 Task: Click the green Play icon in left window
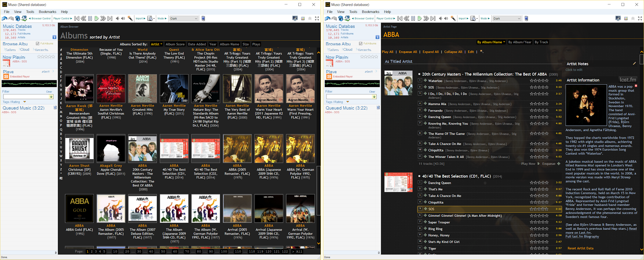click(x=97, y=19)
